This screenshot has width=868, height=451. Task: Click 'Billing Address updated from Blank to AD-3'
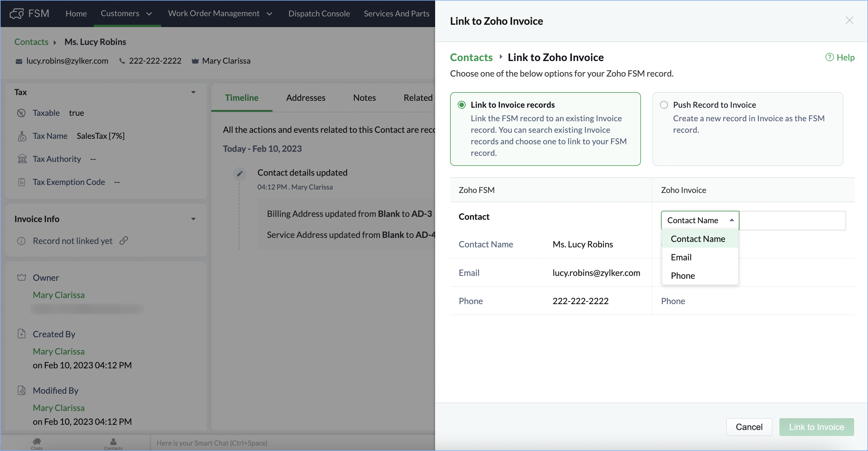(x=349, y=214)
